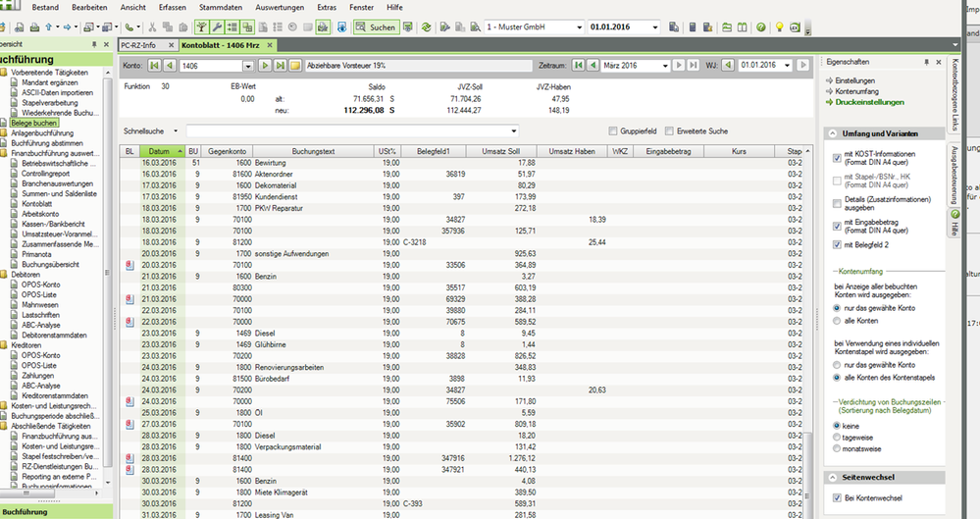The image size is (980, 519).
Task: Enable Details (Zusatzinformationen) ausgeben checkbox
Action: [836, 200]
